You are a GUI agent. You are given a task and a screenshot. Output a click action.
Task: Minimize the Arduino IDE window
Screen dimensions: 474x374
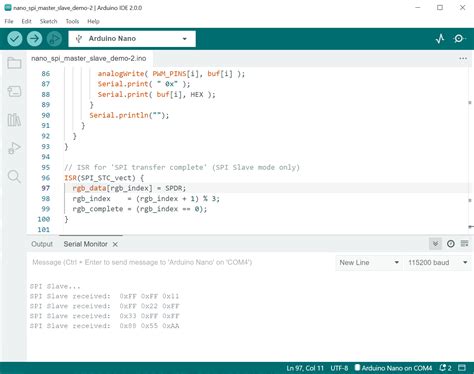tap(418, 7)
